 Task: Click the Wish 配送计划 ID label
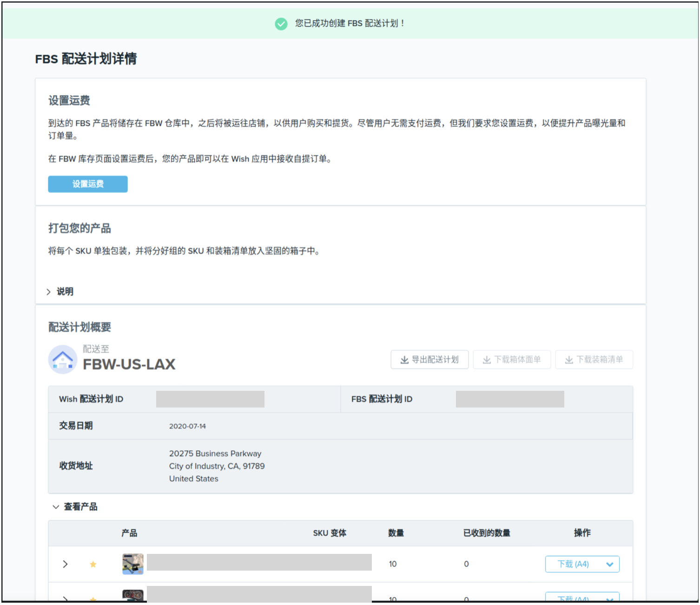click(x=91, y=399)
